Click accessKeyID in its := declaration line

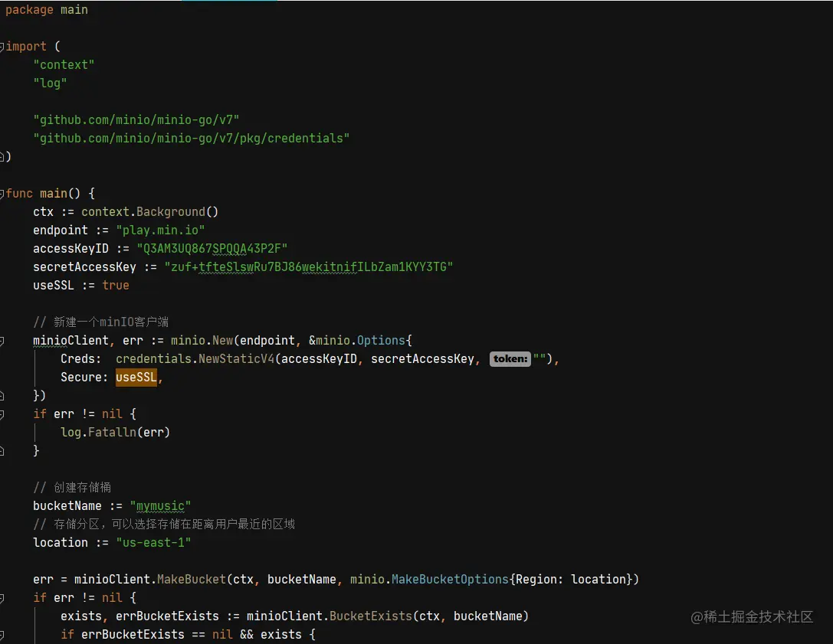(71, 249)
